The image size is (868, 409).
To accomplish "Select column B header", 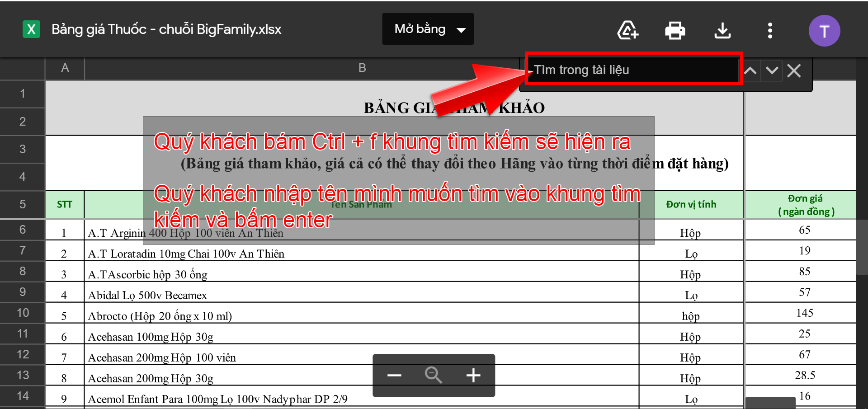I will click(x=362, y=68).
